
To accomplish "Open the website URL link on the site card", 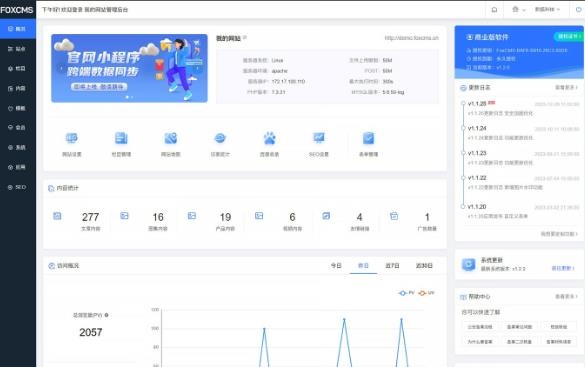I will (412, 38).
